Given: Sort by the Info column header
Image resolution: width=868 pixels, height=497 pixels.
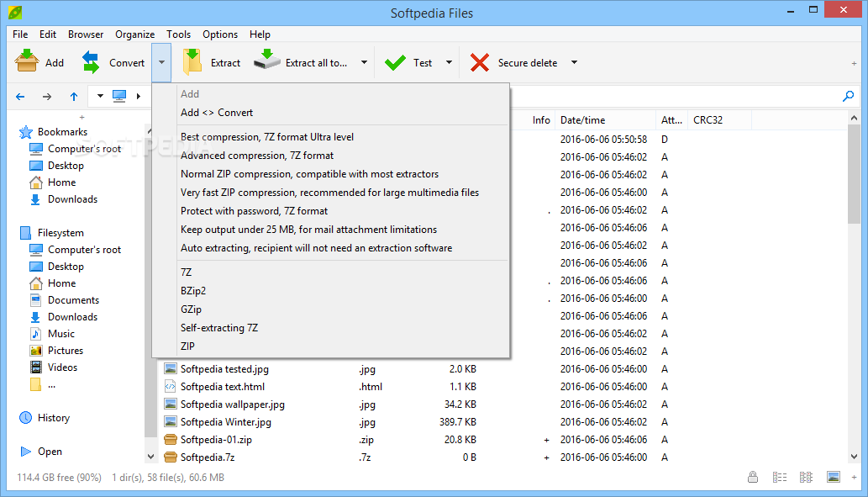Looking at the screenshot, I should (x=540, y=120).
